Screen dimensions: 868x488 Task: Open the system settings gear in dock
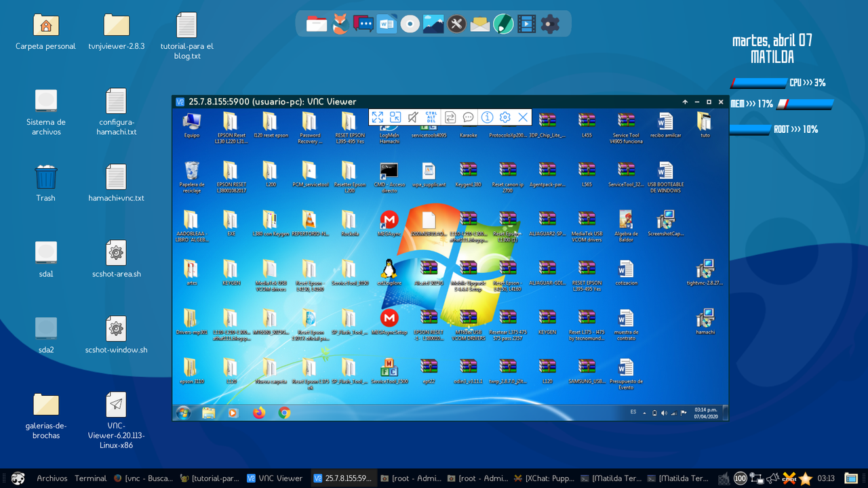pos(550,24)
